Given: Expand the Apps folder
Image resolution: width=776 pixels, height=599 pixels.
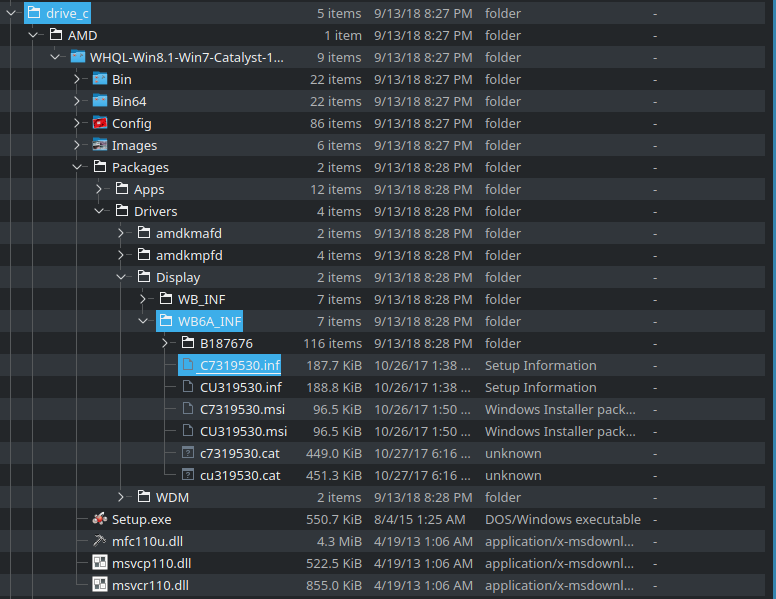Looking at the screenshot, I should click(98, 189).
